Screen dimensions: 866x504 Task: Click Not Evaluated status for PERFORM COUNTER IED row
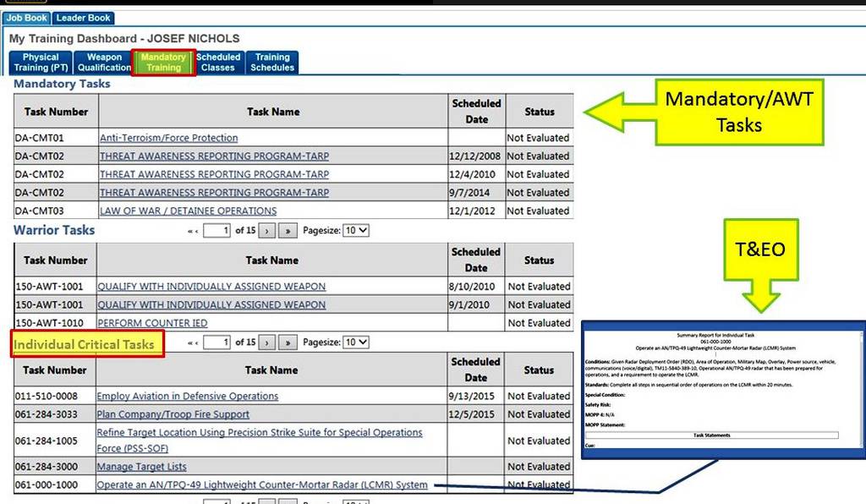click(539, 323)
